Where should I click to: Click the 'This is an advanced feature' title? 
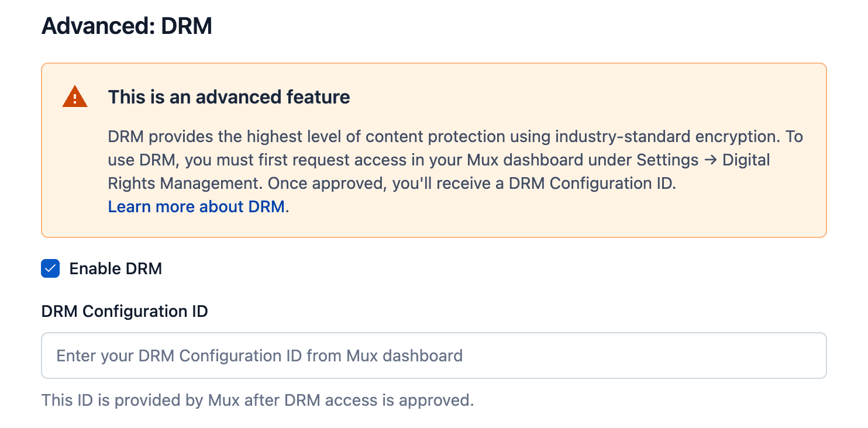229,97
